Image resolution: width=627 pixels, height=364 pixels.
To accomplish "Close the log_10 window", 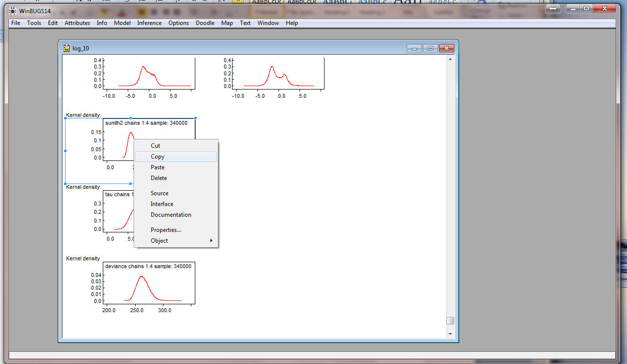I will pos(446,48).
